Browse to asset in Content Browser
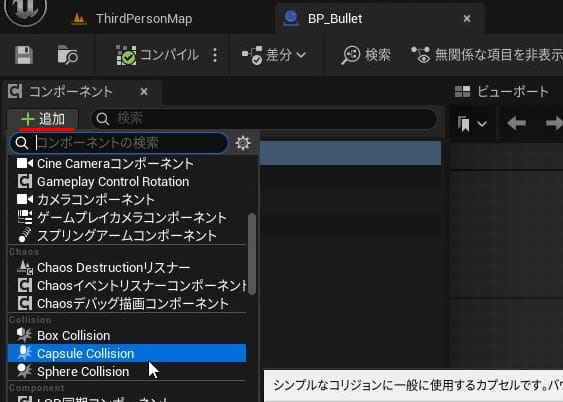The image size is (563, 402). tap(68, 55)
